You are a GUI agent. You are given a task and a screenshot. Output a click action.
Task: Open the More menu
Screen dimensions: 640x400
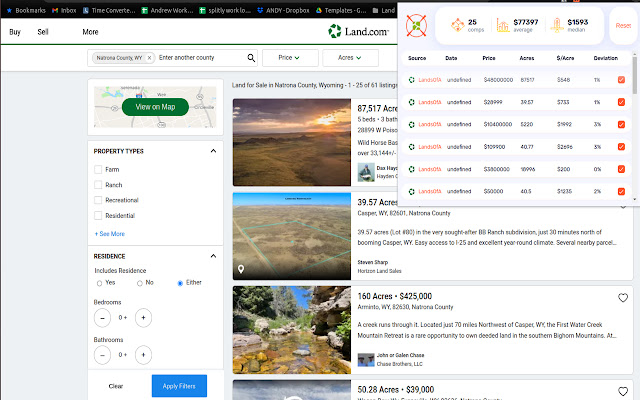[90, 32]
